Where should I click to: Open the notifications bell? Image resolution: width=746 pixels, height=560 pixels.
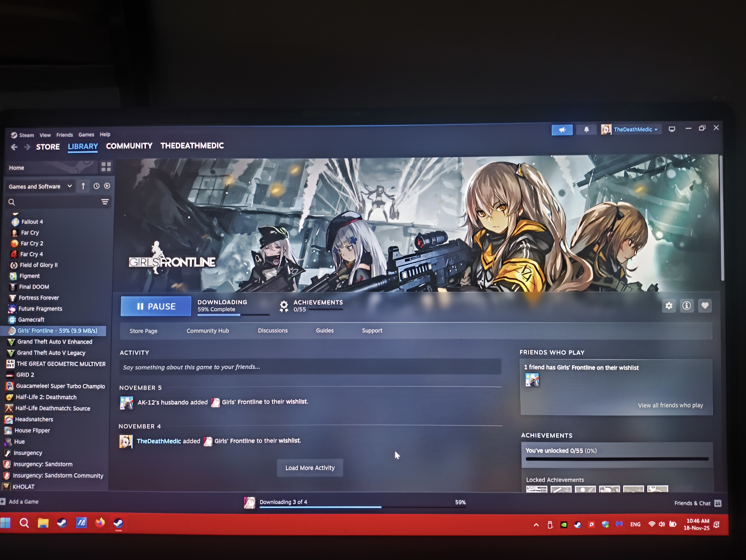pyautogui.click(x=586, y=130)
